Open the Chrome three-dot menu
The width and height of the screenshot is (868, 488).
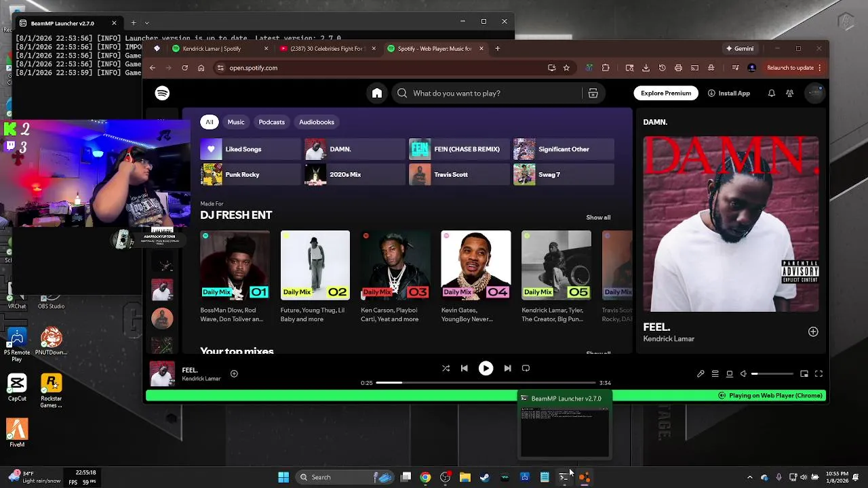click(820, 68)
